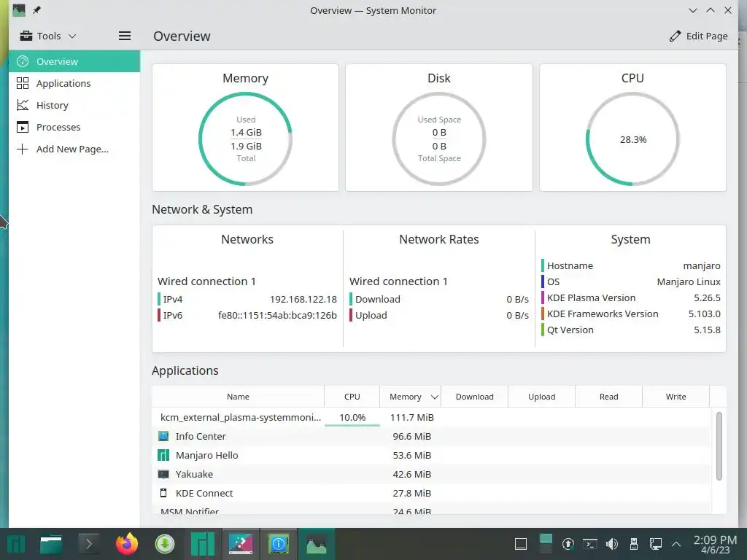This screenshot has height=560, width=747.
Task: Click the Memory column sort arrow
Action: pos(435,397)
